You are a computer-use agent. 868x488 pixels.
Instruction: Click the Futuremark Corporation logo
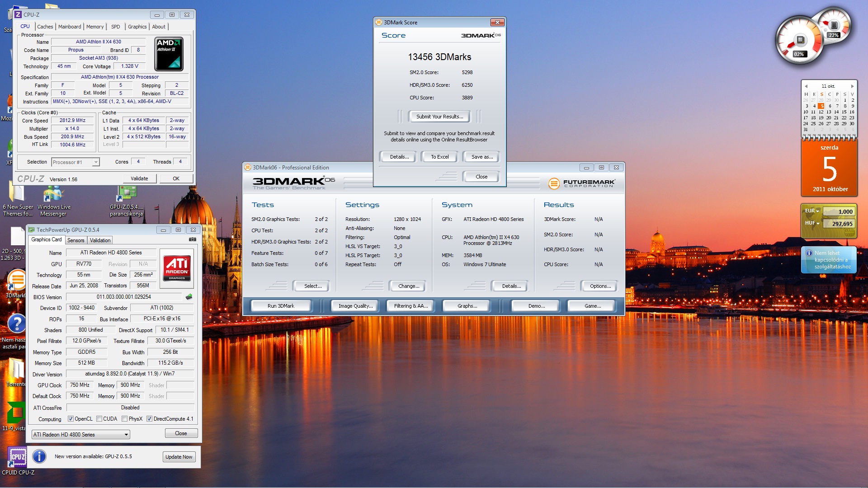(x=581, y=183)
